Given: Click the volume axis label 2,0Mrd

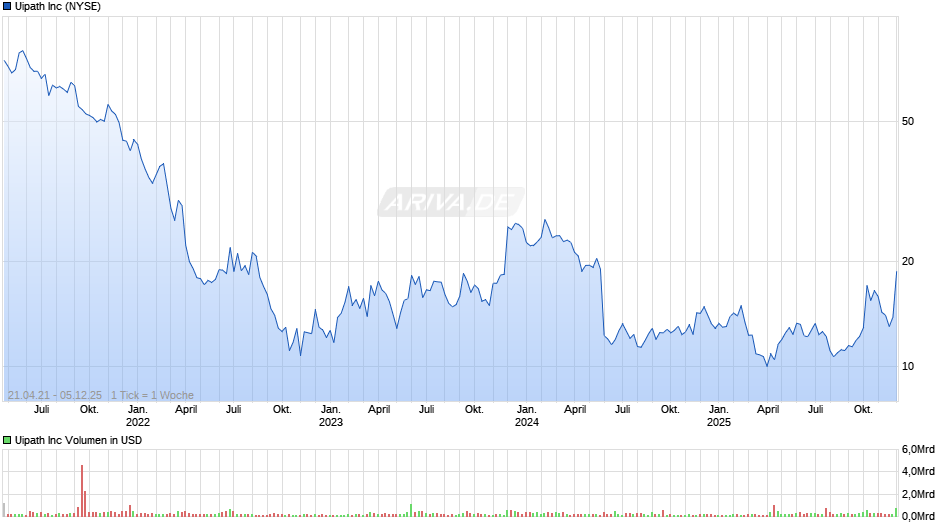Looking at the screenshot, I should 918,494.
